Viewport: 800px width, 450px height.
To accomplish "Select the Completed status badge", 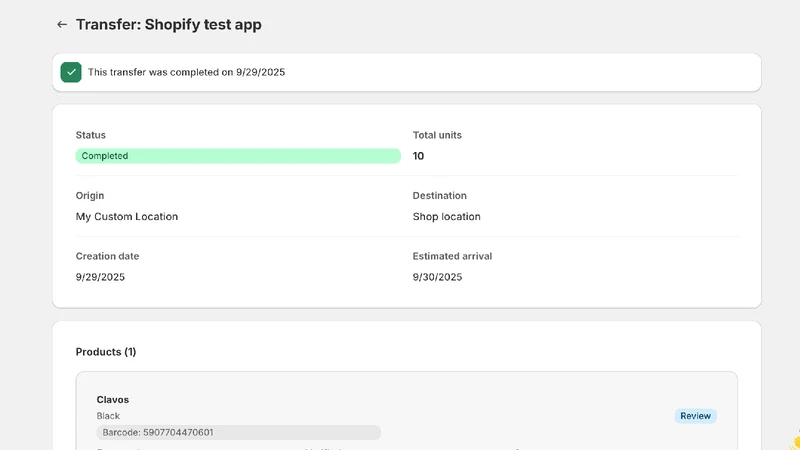I will 238,156.
